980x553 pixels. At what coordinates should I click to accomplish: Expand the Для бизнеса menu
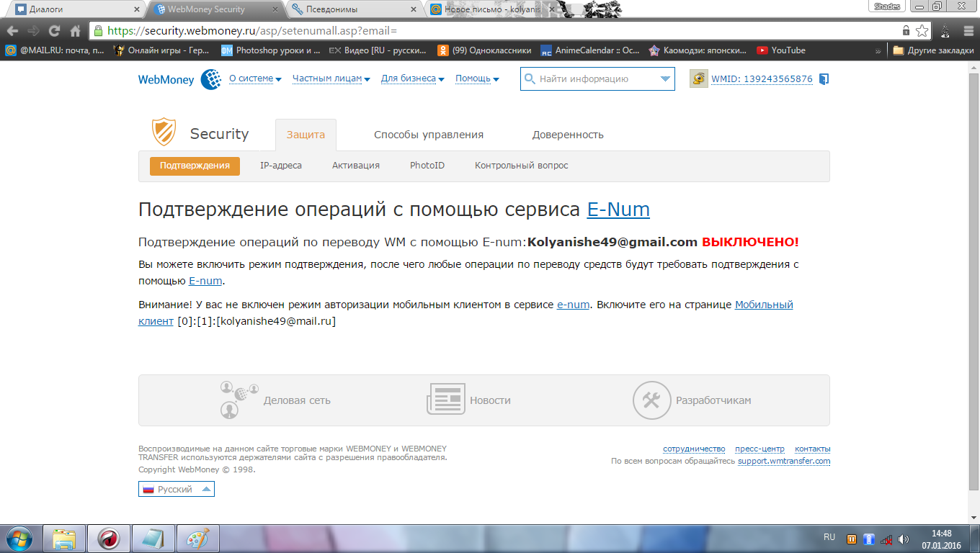413,78
